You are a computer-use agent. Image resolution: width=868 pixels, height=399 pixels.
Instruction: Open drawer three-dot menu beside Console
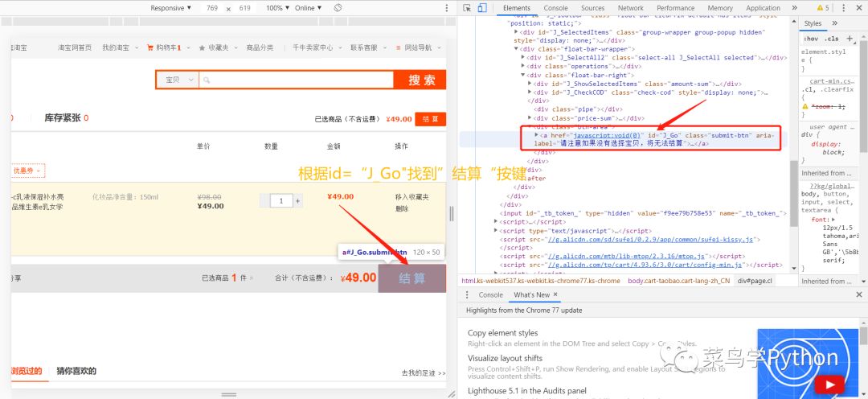click(467, 294)
